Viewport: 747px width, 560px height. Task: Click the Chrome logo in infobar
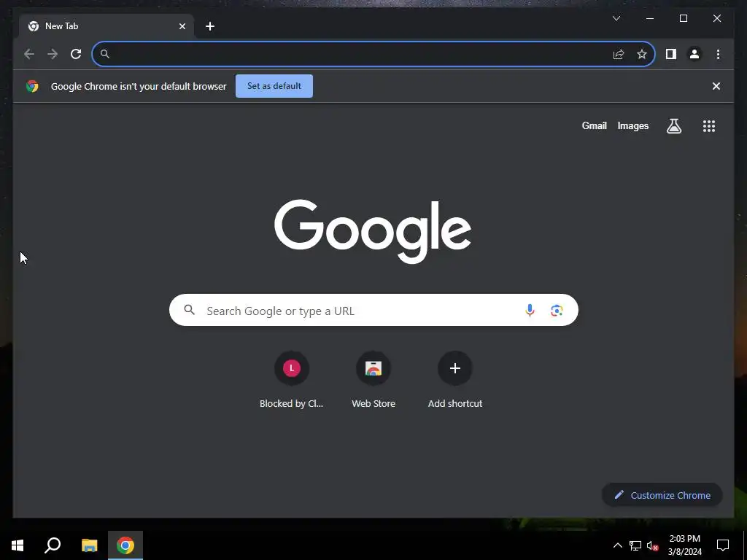coord(32,86)
